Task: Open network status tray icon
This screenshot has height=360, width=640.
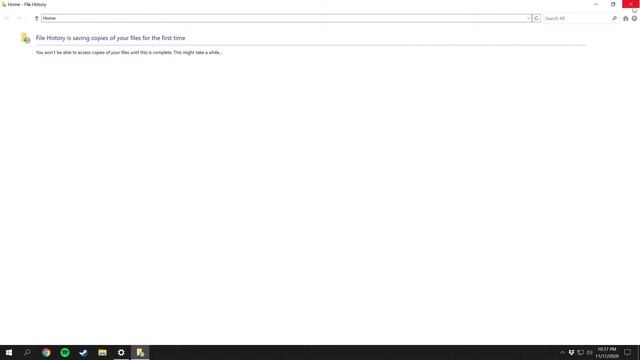Action: tap(580, 353)
